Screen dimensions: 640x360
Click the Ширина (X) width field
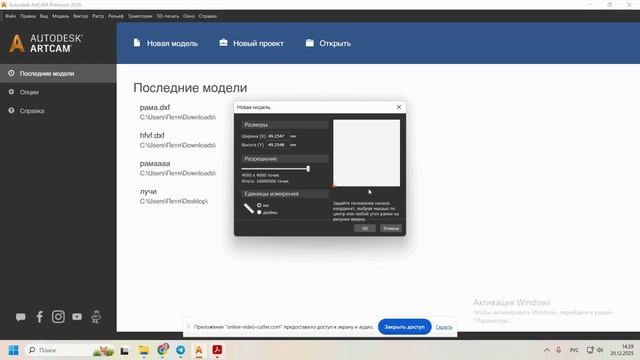(x=278, y=136)
